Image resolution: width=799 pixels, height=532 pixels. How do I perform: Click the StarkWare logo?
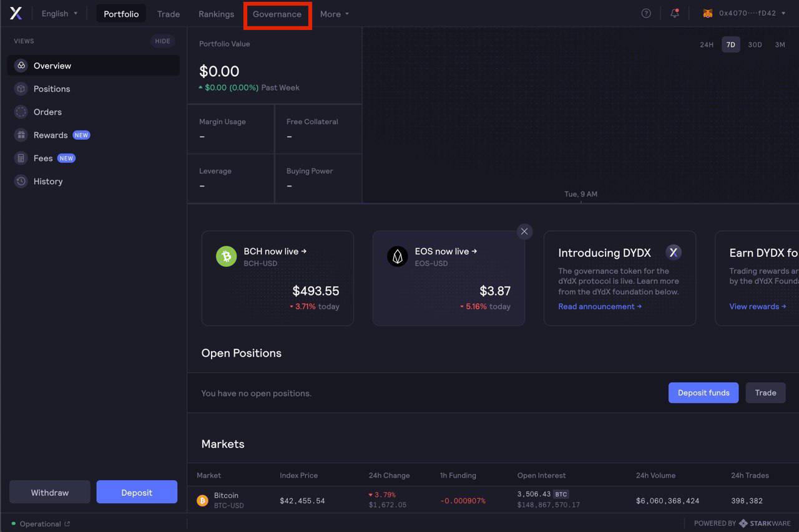pos(765,523)
